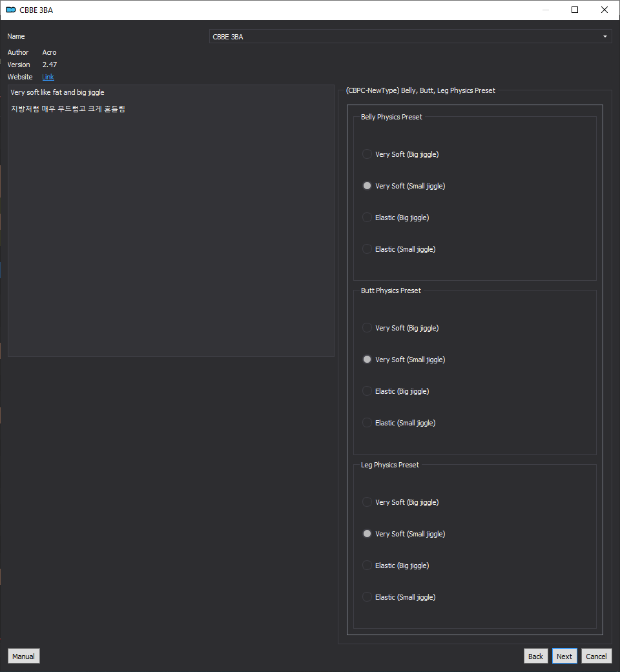Click the Manual button
Screen dimensions: 620x672
tap(24, 656)
